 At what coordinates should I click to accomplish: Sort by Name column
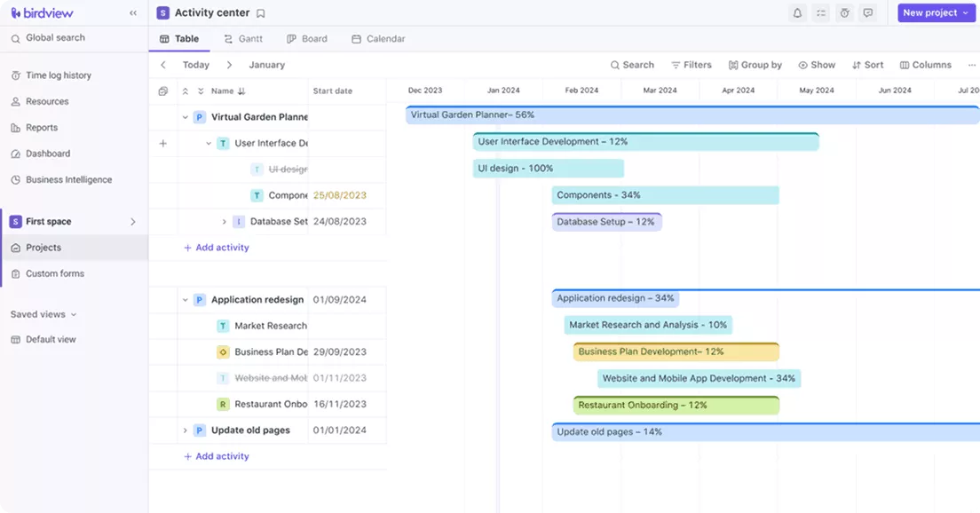click(227, 91)
